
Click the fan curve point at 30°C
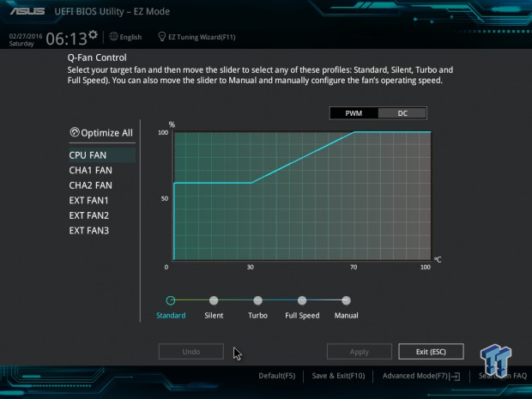251,183
